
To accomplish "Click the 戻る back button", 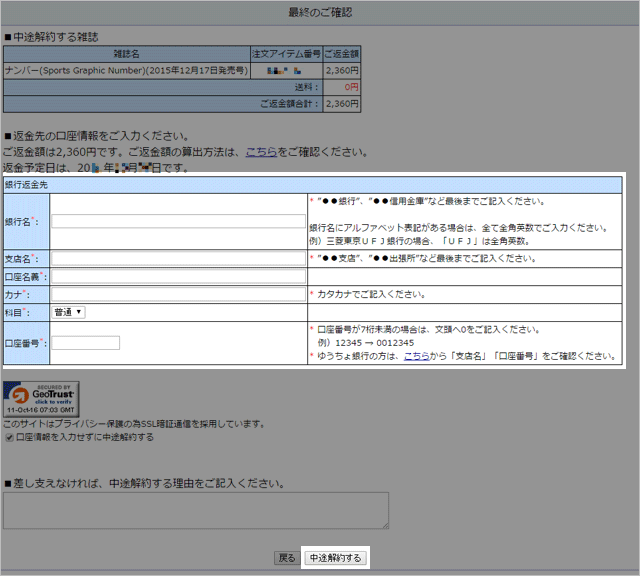I will (x=287, y=558).
